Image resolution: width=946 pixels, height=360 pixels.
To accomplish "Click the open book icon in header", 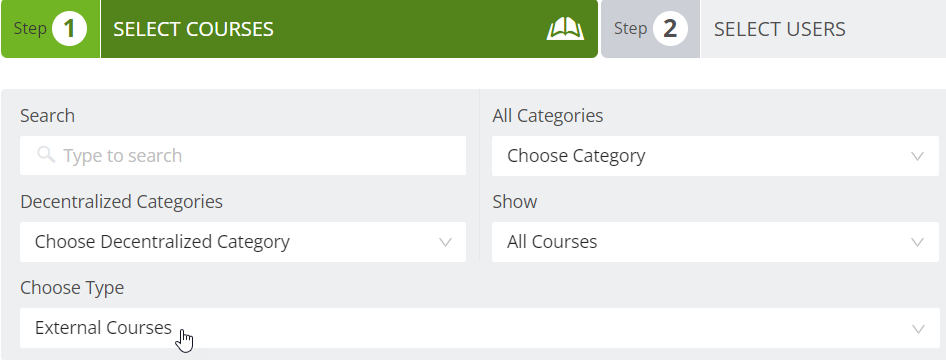I will (x=565, y=29).
